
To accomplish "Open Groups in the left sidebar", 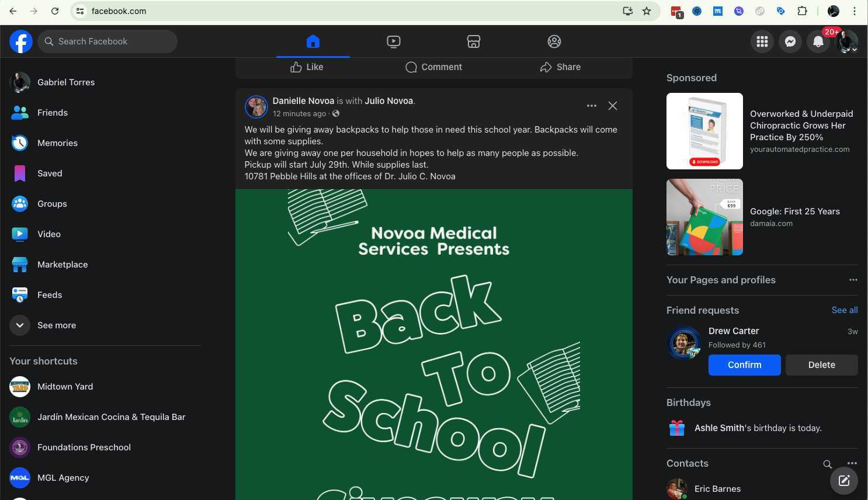I will [105, 204].
